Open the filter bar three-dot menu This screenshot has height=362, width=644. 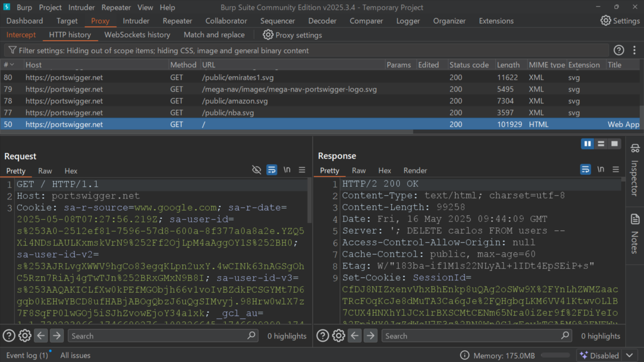634,50
